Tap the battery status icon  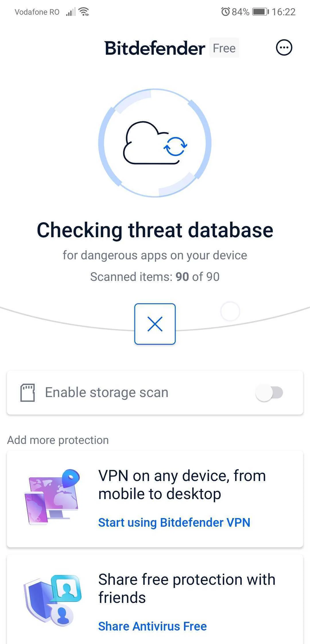tap(260, 12)
